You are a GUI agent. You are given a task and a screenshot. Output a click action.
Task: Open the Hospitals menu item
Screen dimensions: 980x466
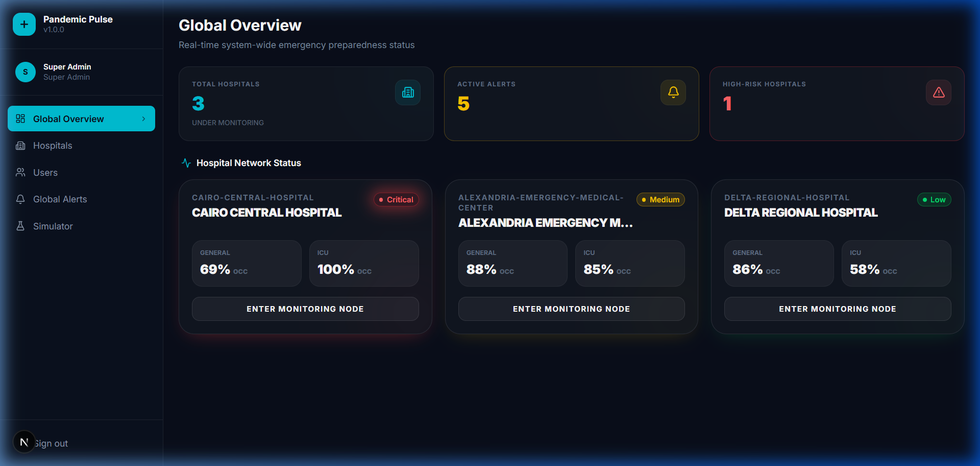coord(81,146)
